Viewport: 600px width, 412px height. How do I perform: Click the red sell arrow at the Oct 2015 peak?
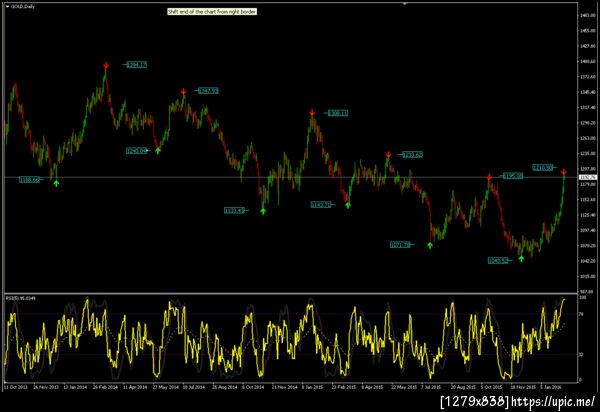pyautogui.click(x=489, y=177)
